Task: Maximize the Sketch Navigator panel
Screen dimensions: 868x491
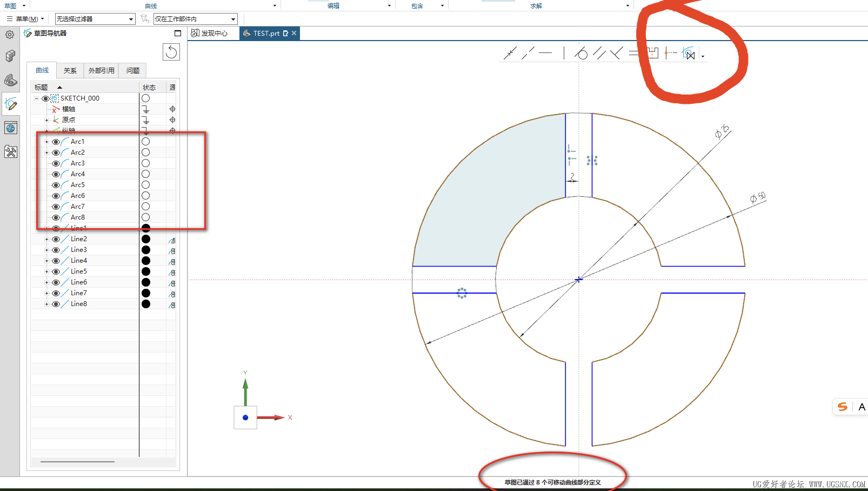Action: coord(178,34)
